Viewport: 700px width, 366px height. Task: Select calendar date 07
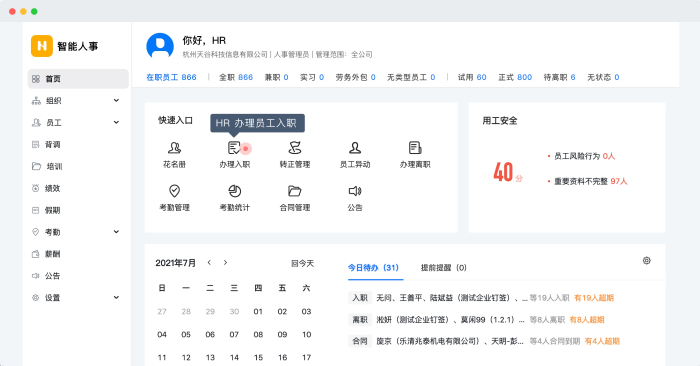(234, 334)
